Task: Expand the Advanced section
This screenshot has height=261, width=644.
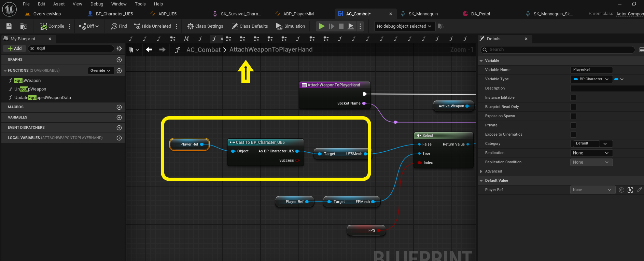Action: coord(481,171)
